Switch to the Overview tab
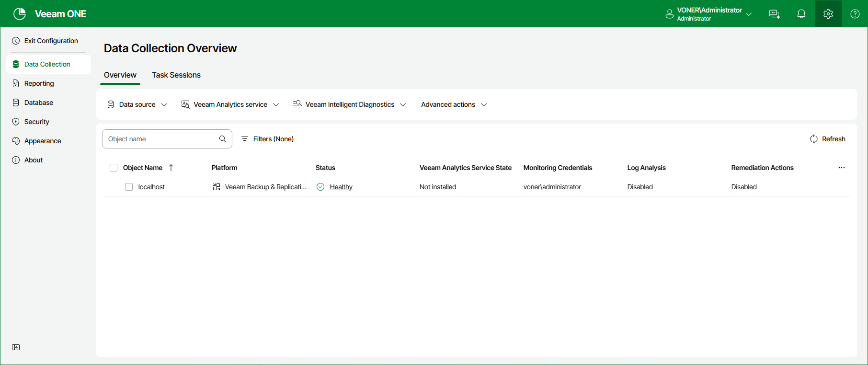Image resolution: width=868 pixels, height=365 pixels. click(x=120, y=75)
